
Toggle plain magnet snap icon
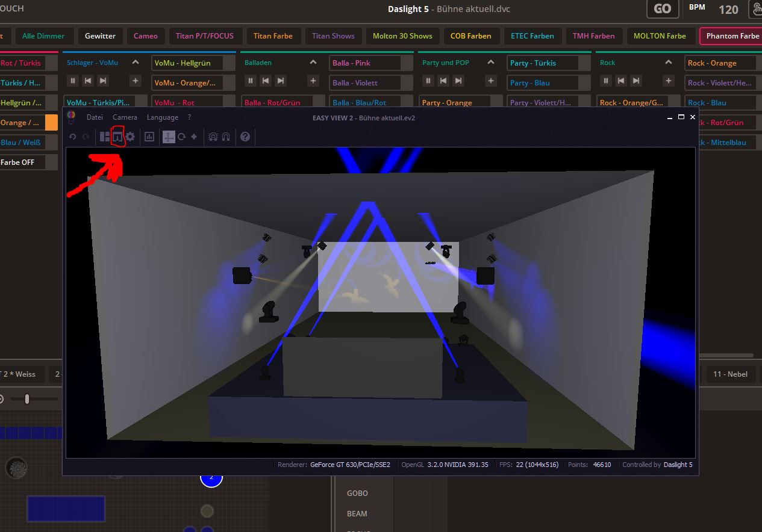tap(226, 137)
